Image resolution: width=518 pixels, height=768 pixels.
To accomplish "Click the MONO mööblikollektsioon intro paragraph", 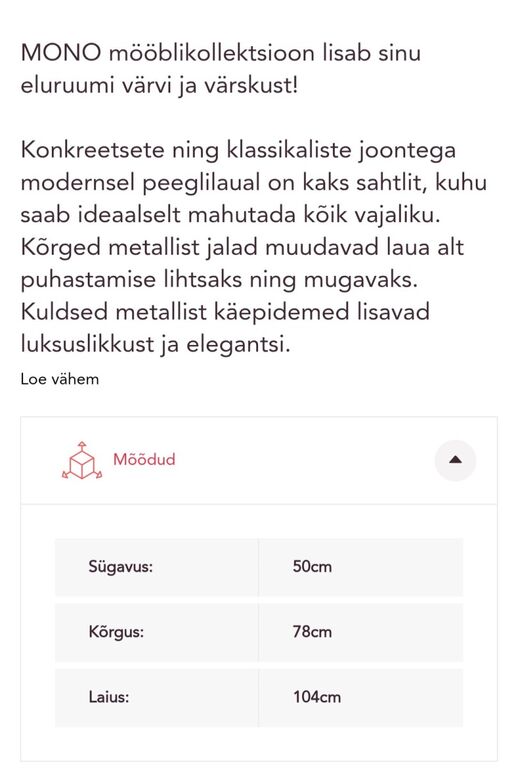I will [x=221, y=69].
